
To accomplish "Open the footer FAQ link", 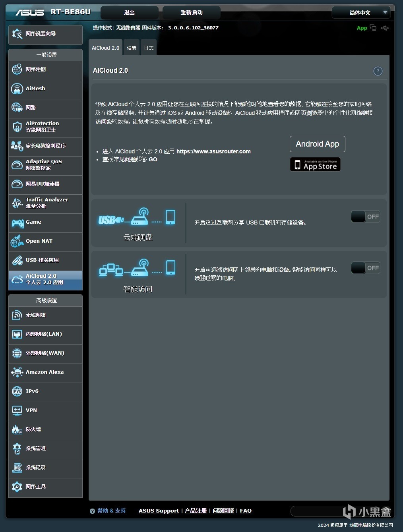I will (246, 511).
